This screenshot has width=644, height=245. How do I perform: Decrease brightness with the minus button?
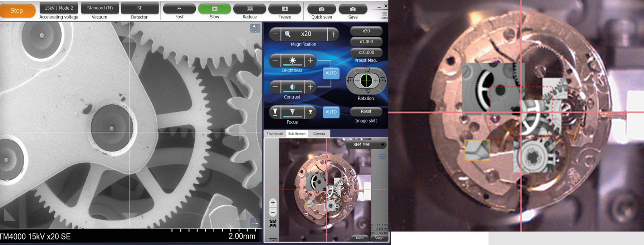[x=275, y=60]
